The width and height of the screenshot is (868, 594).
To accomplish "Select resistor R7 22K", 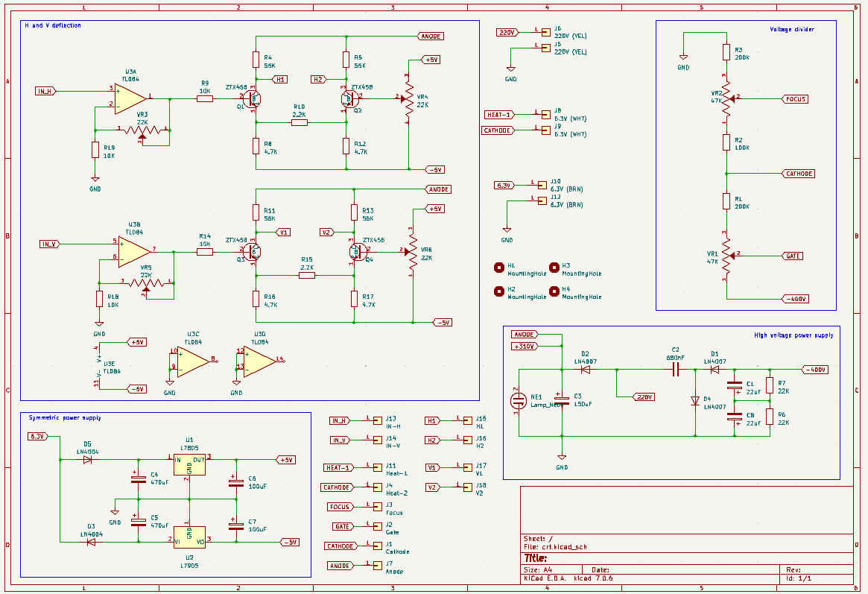I will (x=770, y=385).
